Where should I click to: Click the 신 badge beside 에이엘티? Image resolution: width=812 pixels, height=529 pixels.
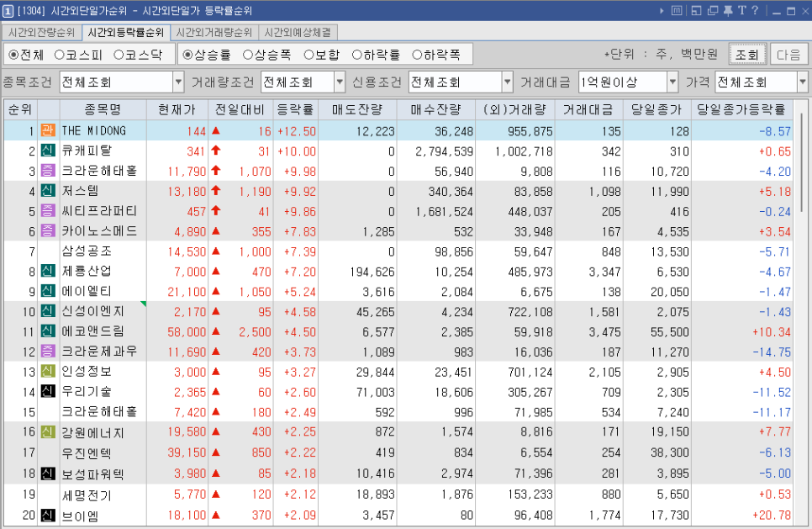tap(48, 291)
